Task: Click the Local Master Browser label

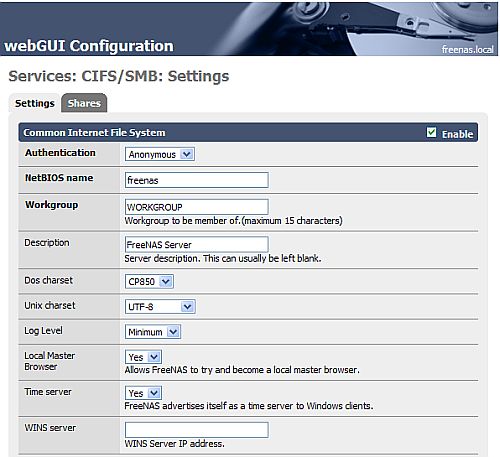Action: click(50, 361)
